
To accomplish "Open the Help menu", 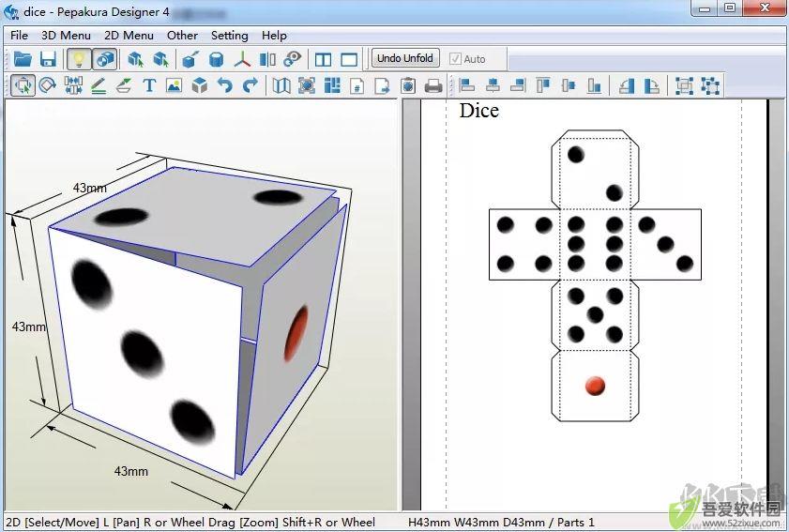I will [274, 36].
